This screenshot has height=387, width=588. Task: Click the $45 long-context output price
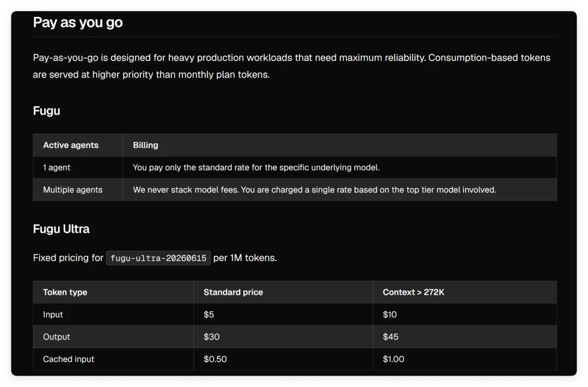(390, 337)
